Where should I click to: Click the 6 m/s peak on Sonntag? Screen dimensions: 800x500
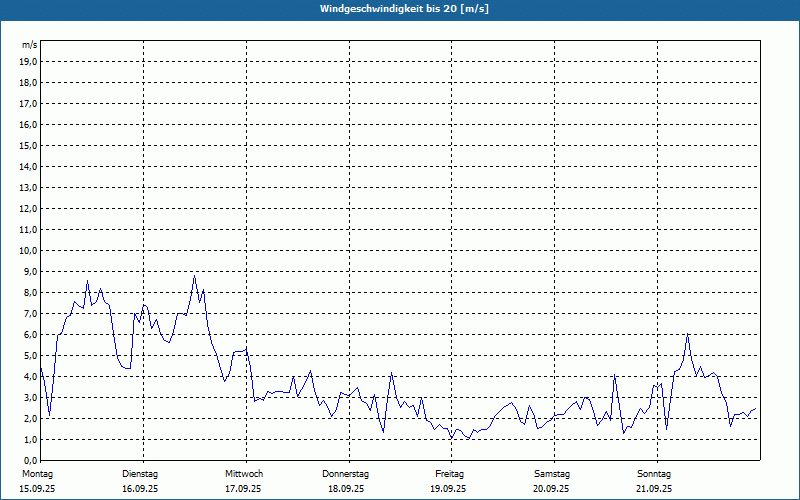pos(687,335)
